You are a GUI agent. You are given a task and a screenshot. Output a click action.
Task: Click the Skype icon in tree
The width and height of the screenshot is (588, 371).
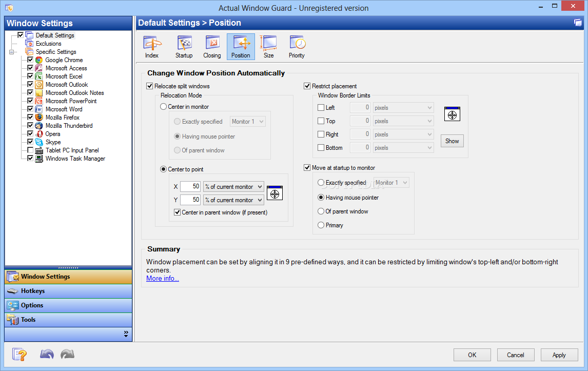[39, 142]
